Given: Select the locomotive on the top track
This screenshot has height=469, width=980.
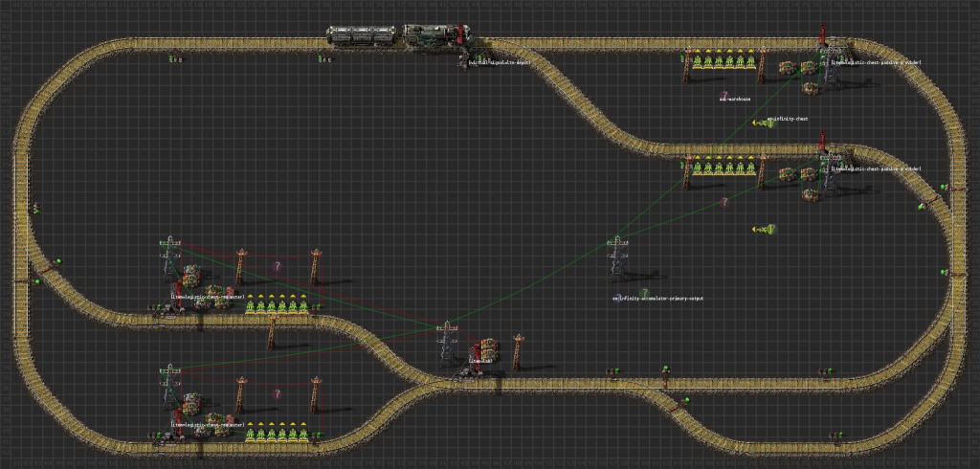Looking at the screenshot, I should pyautogui.click(x=436, y=35).
